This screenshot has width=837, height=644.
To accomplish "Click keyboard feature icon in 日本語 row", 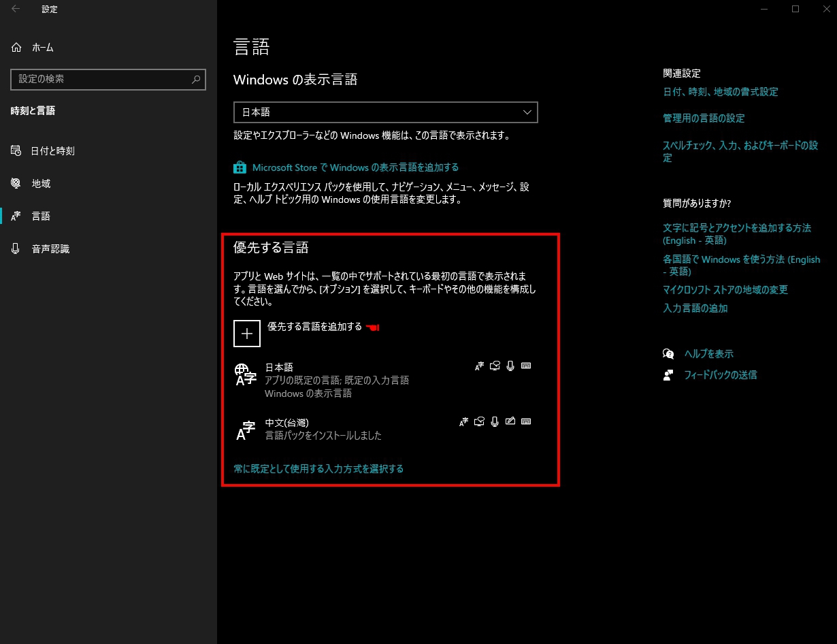I will (526, 366).
